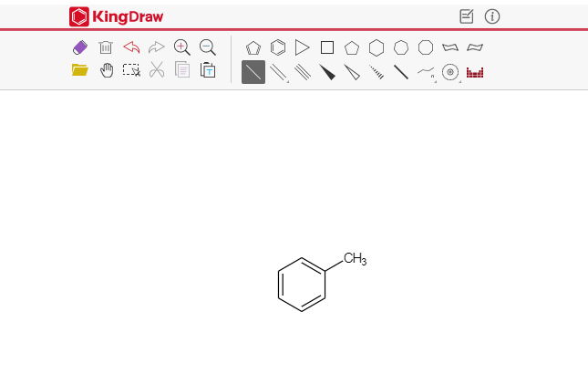Click the grey Redo arrow

[157, 47]
